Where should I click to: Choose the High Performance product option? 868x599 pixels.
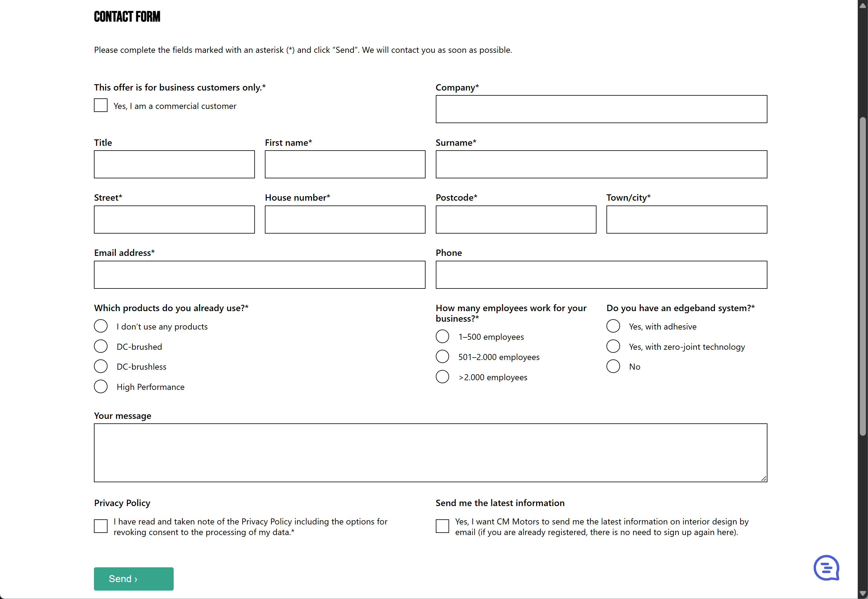[x=100, y=386]
